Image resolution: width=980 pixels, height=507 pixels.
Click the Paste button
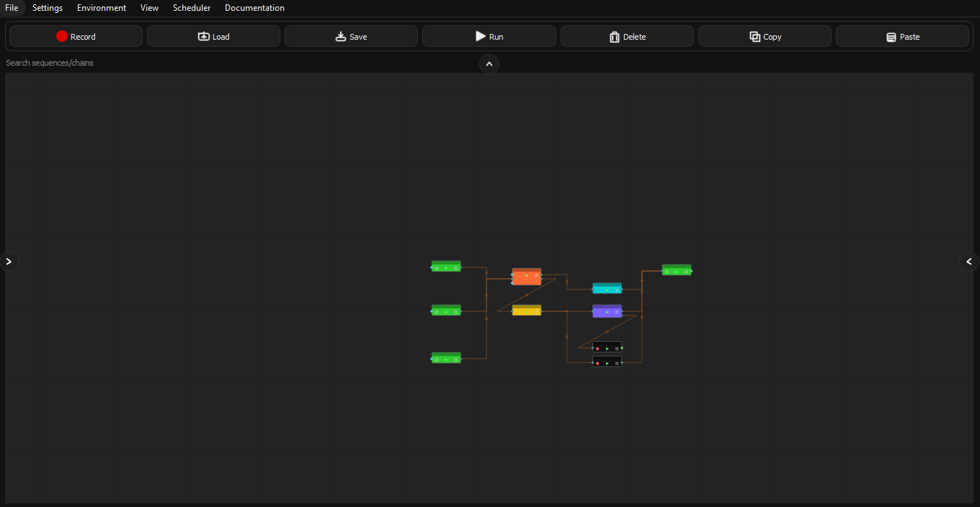902,36
